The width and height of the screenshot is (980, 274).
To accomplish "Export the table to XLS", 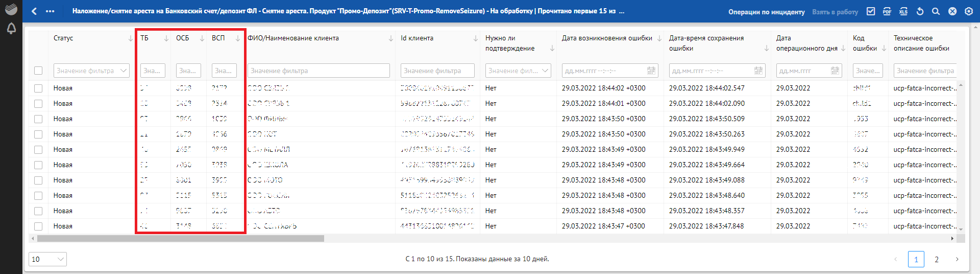I will 903,11.
